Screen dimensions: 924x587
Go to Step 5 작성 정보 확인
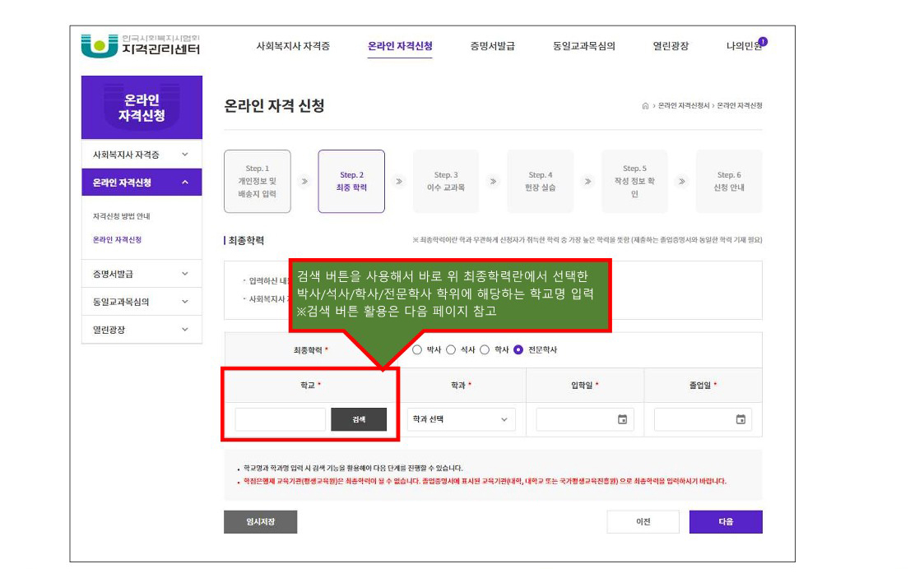click(x=634, y=182)
